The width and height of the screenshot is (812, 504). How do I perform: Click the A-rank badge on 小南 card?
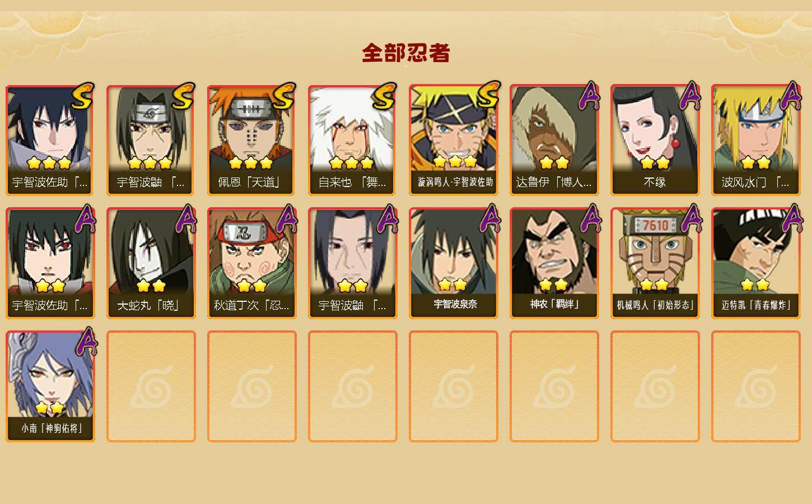click(86, 342)
